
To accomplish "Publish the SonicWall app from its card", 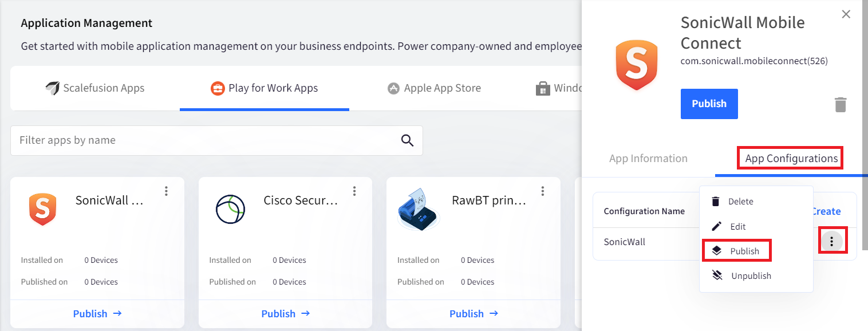I will click(x=97, y=313).
